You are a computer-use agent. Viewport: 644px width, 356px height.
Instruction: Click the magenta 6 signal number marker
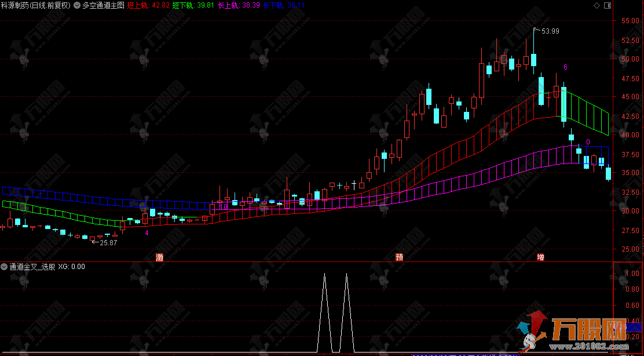(565, 67)
